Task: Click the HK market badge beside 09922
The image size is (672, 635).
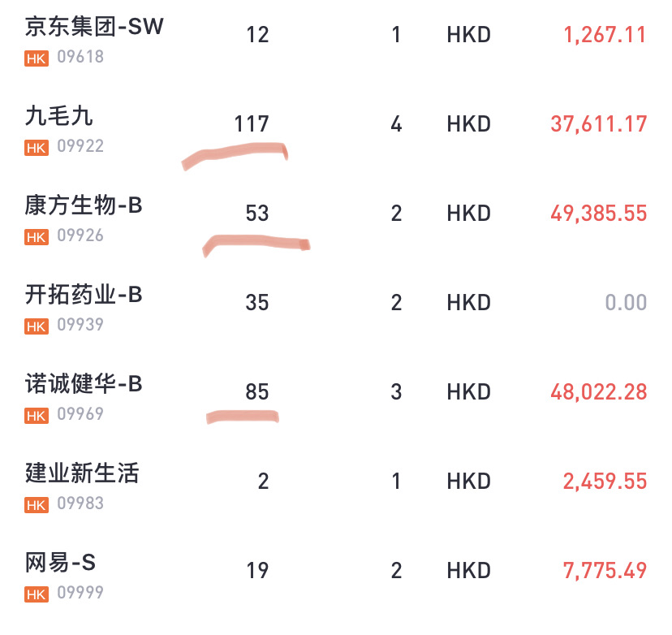Action: click(x=37, y=148)
